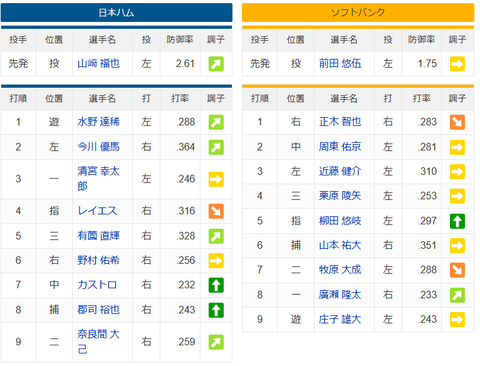Viewport: 480px width, 366px height.
Task: Click the yellow condition arrow for 前田 悠伍
Action: pyautogui.click(x=457, y=64)
